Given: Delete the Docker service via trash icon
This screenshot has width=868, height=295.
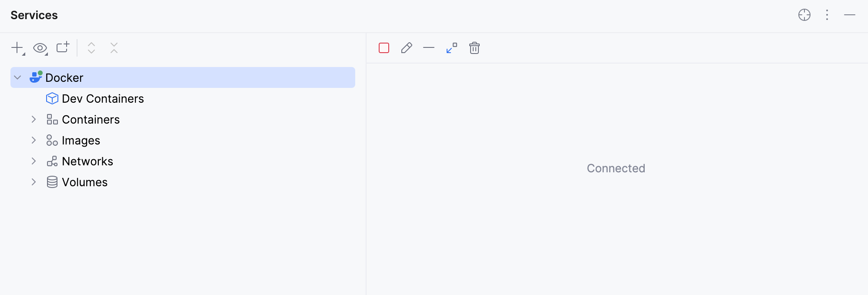Looking at the screenshot, I should (474, 48).
